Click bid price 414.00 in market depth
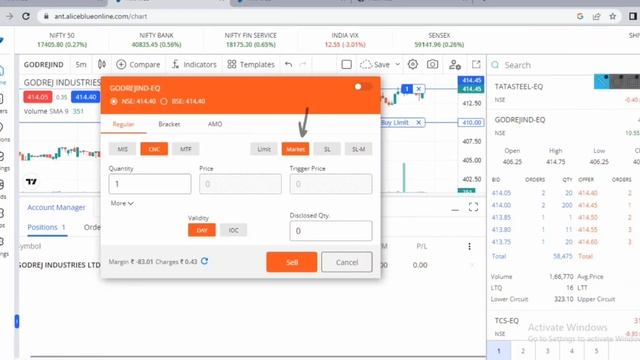 point(501,205)
